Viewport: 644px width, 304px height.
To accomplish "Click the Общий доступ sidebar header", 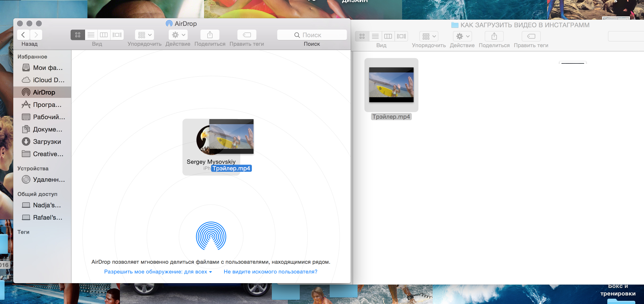I will [x=37, y=194].
